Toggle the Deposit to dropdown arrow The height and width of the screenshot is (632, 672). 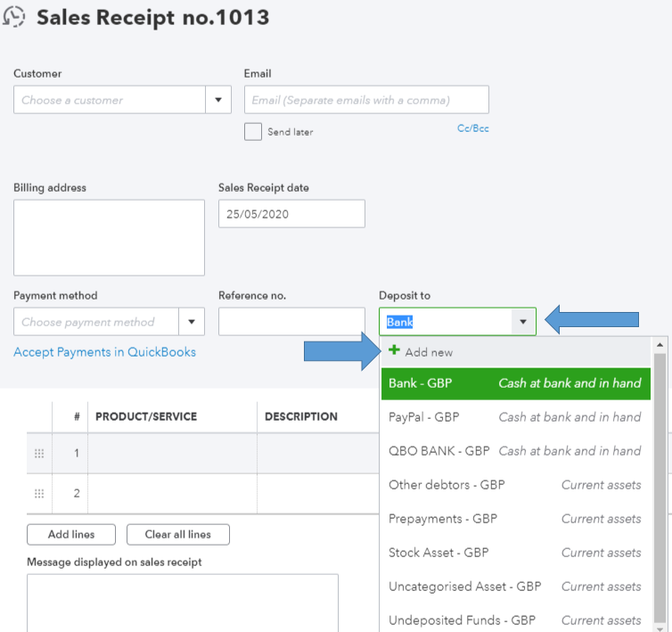coord(523,322)
